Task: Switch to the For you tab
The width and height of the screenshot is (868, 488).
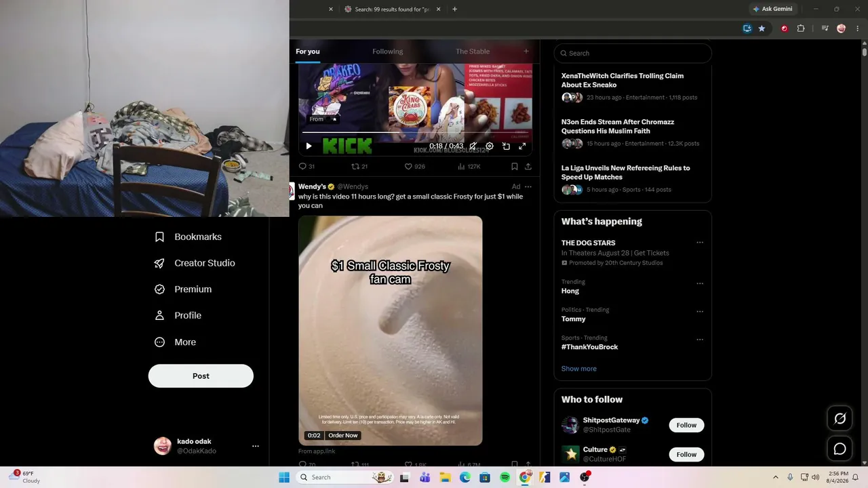Action: coord(308,52)
